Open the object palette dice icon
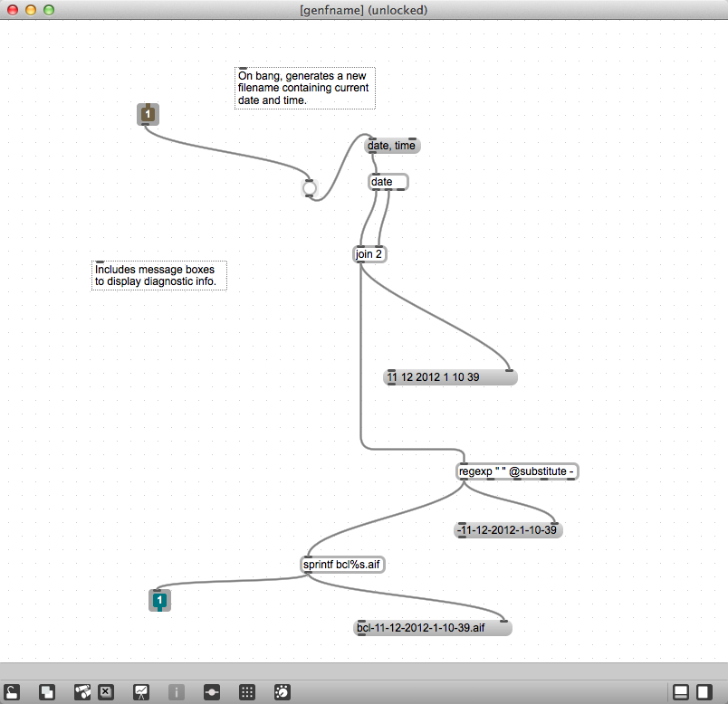 82,692
